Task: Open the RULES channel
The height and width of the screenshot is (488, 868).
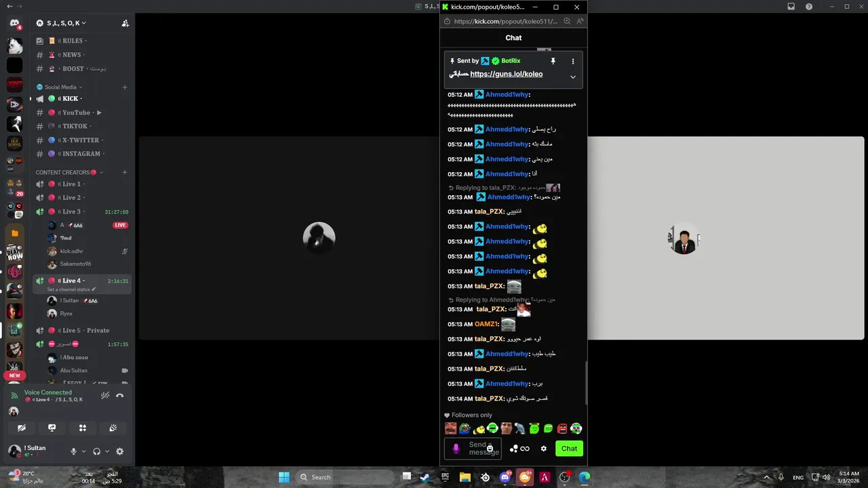Action: point(81,41)
